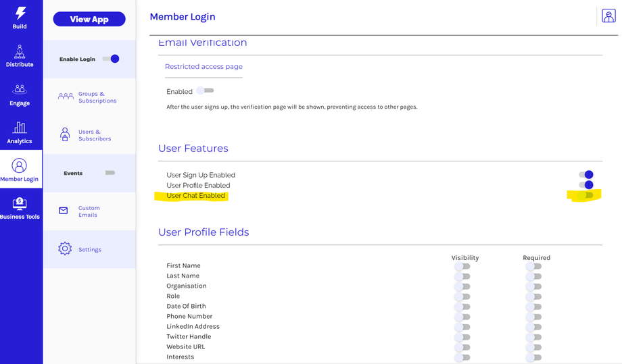Turn on First Name visibility toggle
The image size is (622, 364).
pyautogui.click(x=462, y=266)
